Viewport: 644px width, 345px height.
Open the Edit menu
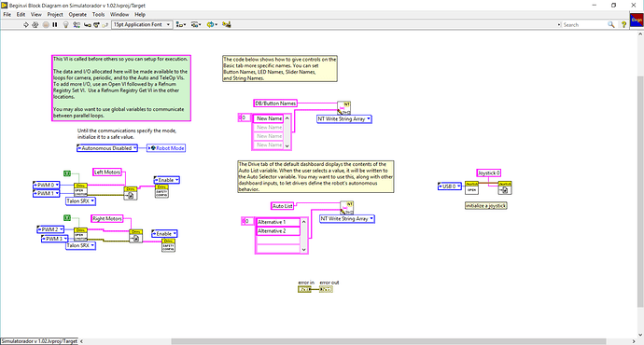(21, 14)
